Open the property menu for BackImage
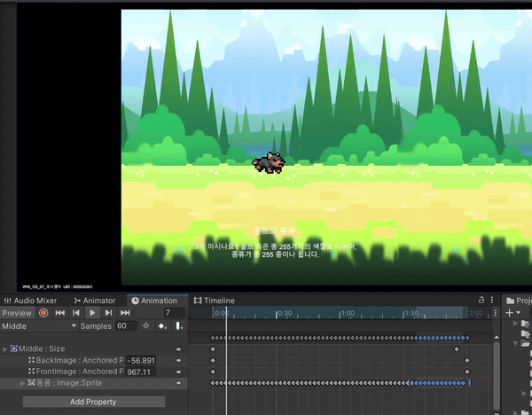The width and height of the screenshot is (532, 415). [178, 360]
